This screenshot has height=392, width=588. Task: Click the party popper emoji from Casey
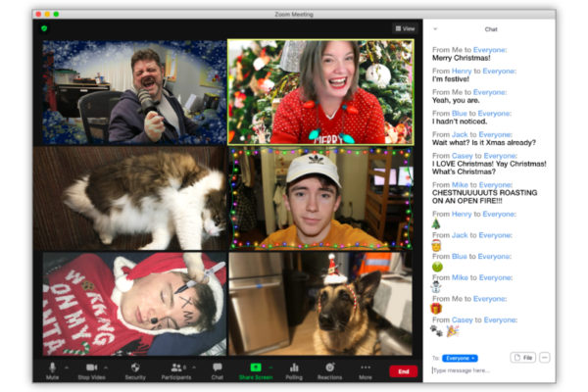pyautogui.click(x=453, y=331)
